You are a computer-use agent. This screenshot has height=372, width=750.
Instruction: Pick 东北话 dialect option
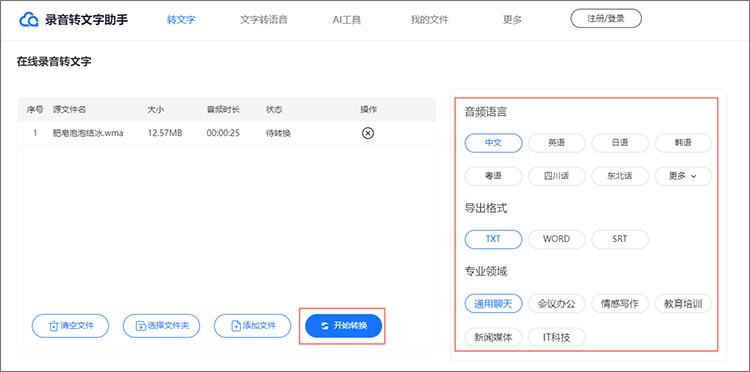620,176
